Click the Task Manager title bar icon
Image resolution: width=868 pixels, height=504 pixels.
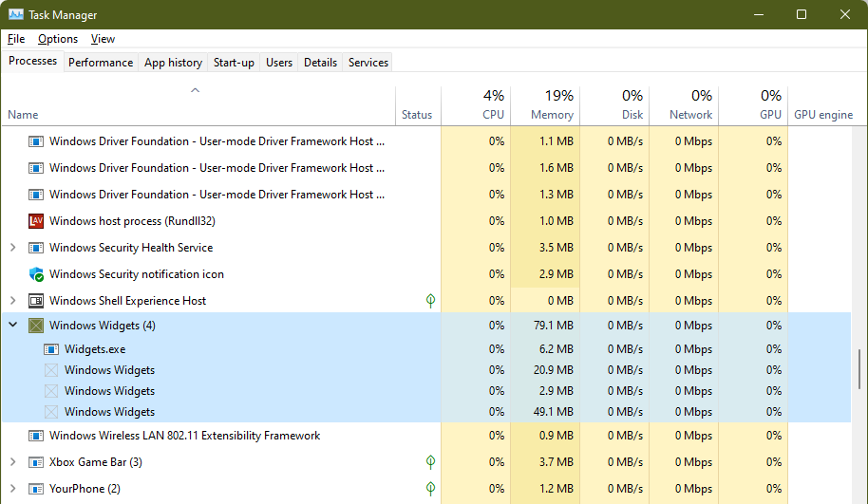point(15,14)
